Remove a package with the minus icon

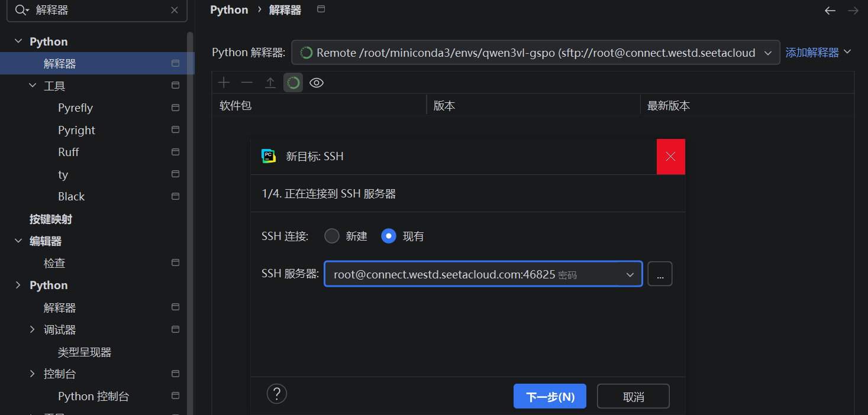click(247, 83)
